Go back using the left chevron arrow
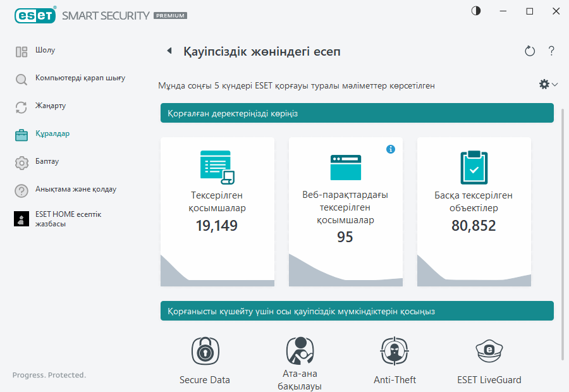 [x=168, y=51]
